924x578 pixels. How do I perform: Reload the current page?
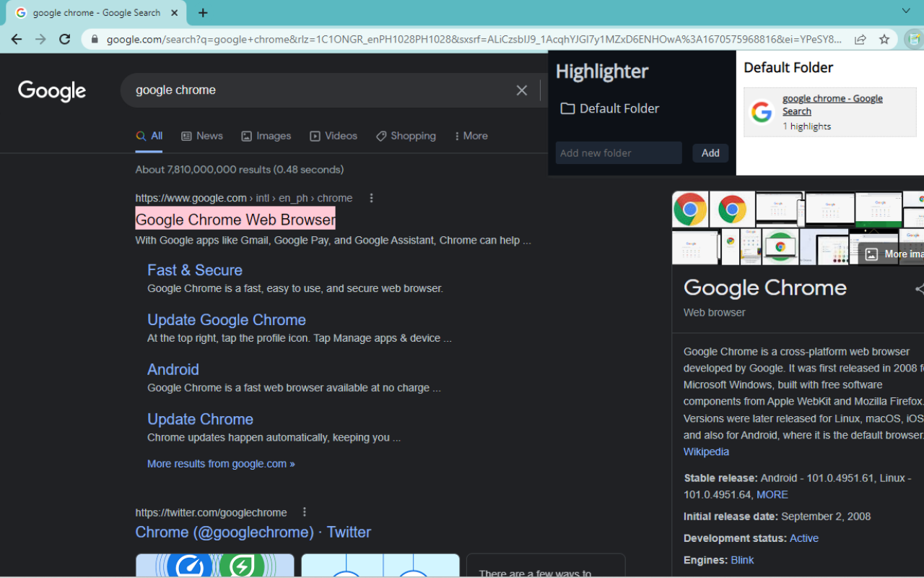pyautogui.click(x=65, y=39)
